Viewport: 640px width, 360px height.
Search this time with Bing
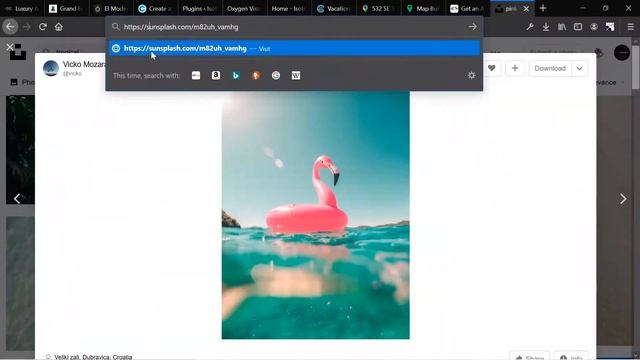[x=236, y=75]
